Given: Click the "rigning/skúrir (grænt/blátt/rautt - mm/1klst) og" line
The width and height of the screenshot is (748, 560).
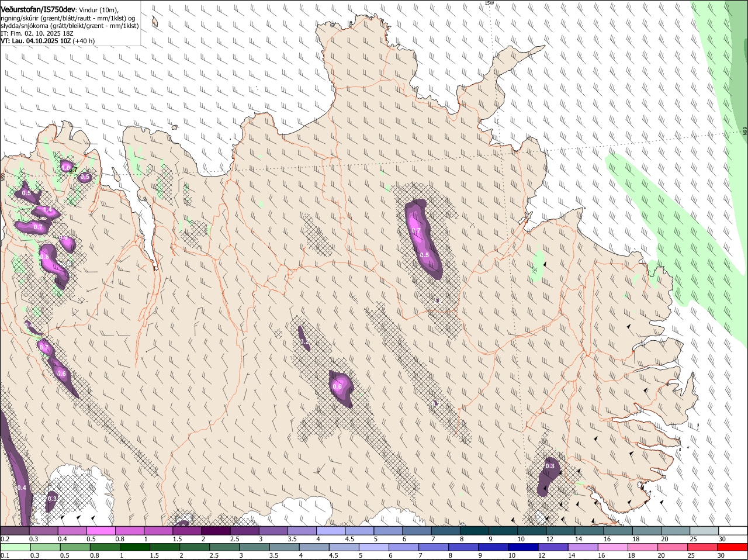Looking at the screenshot, I should [68, 17].
